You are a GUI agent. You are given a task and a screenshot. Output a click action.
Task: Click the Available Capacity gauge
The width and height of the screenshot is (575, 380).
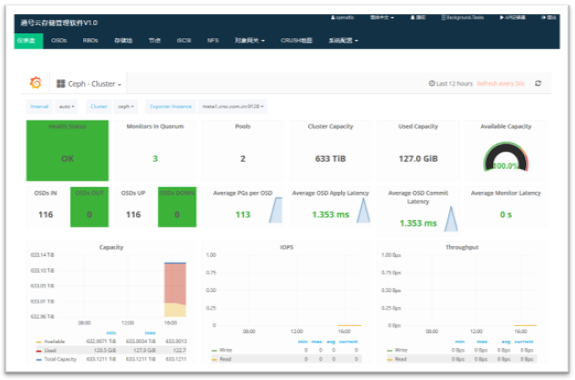coord(506,157)
